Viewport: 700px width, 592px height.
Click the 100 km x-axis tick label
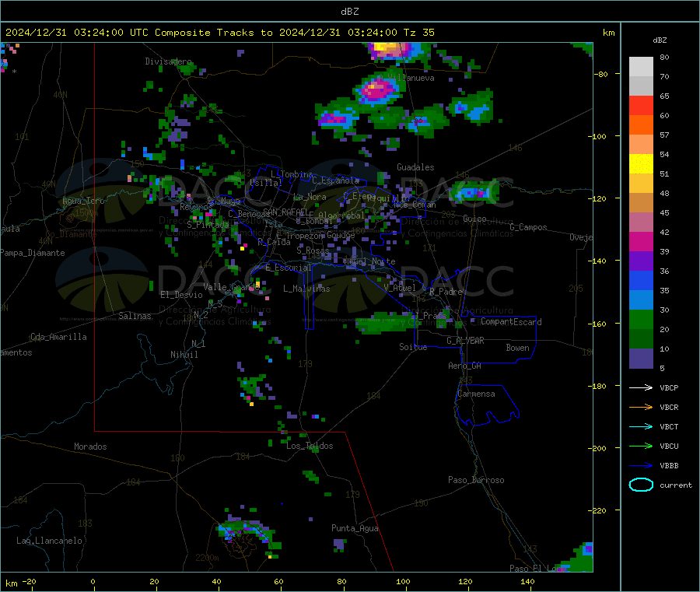(x=403, y=581)
